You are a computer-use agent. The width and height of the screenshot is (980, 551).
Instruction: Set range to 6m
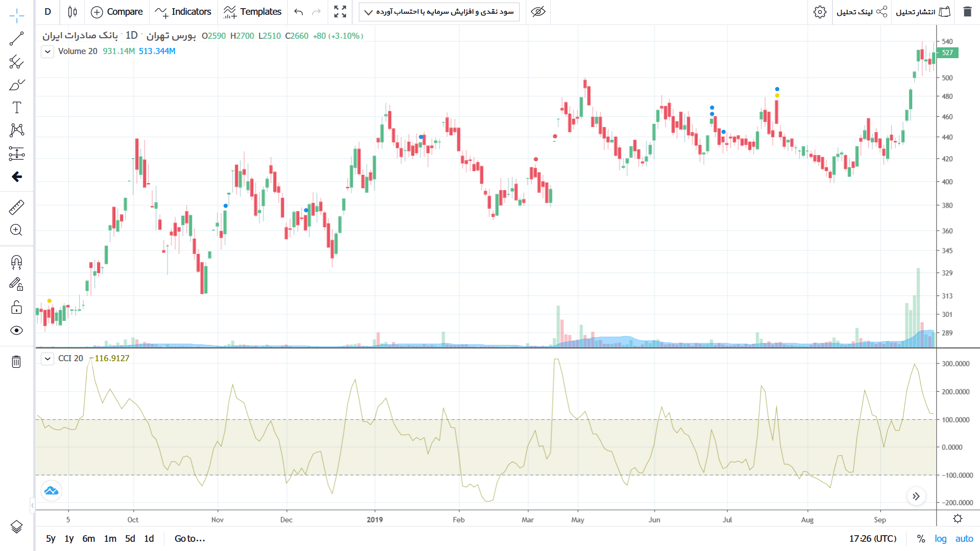pyautogui.click(x=89, y=539)
